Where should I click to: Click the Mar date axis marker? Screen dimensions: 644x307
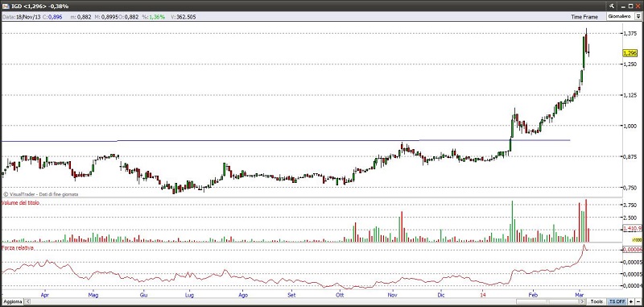click(x=580, y=295)
